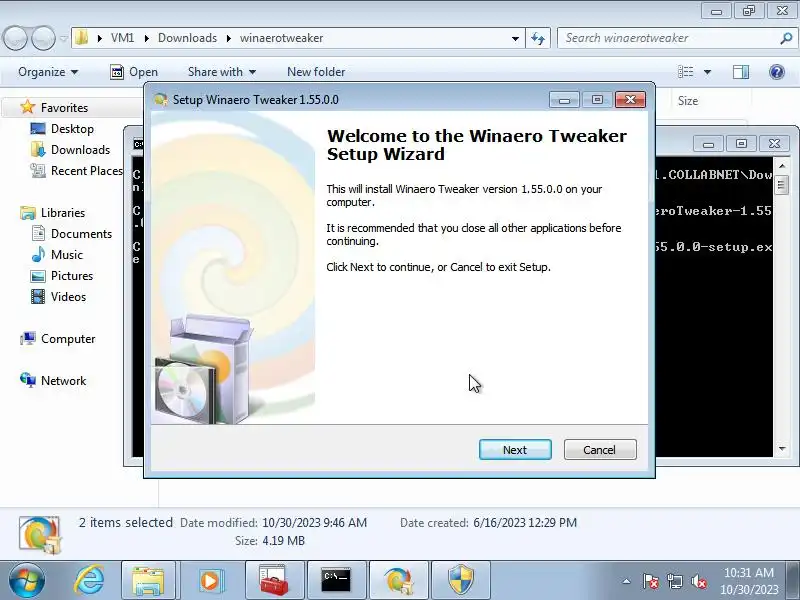The width and height of the screenshot is (800, 600).
Task: Open the red toolbox taskbar app
Action: pyautogui.click(x=274, y=581)
